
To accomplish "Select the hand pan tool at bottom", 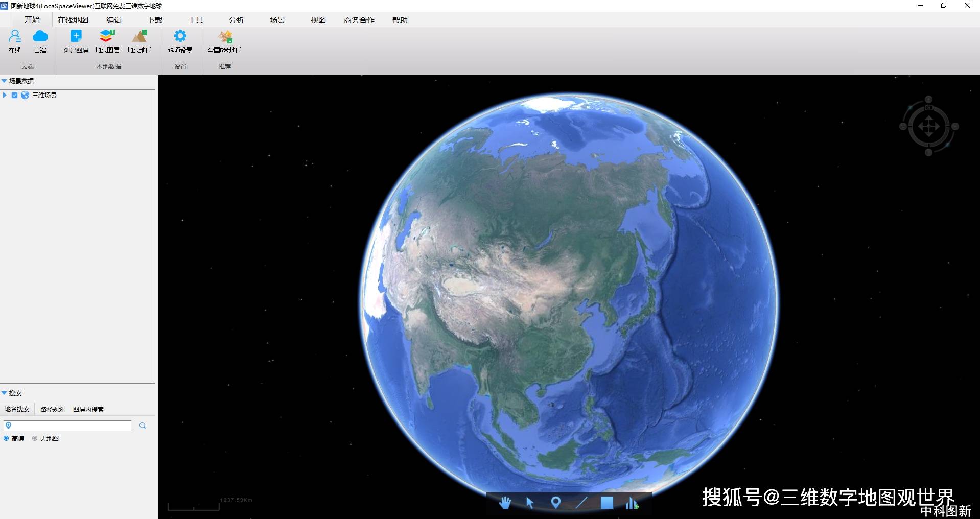I will tap(505, 503).
